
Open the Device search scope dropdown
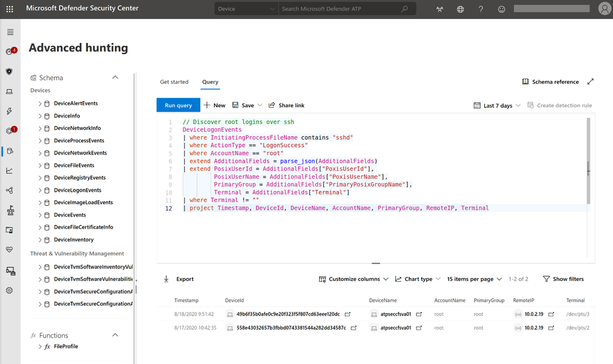(246, 9)
